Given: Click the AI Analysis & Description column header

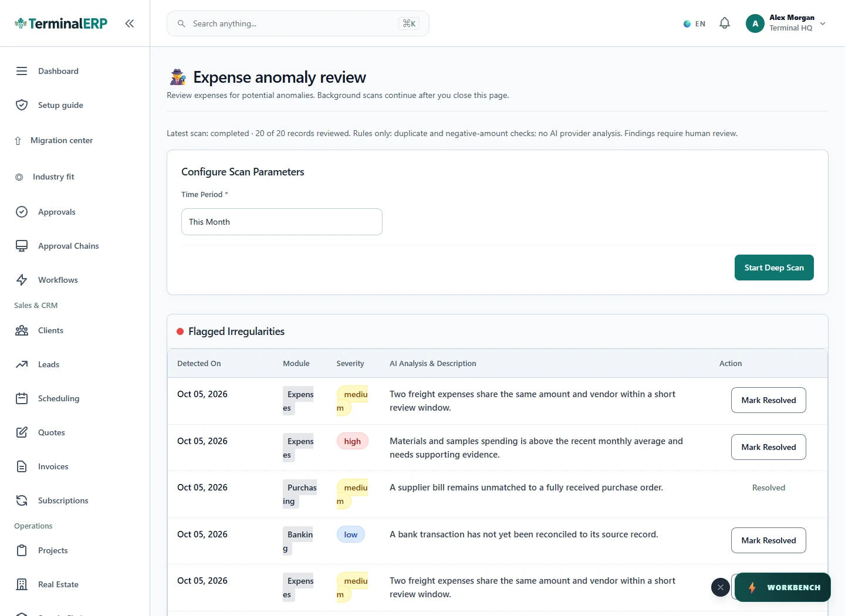Looking at the screenshot, I should pos(433,364).
